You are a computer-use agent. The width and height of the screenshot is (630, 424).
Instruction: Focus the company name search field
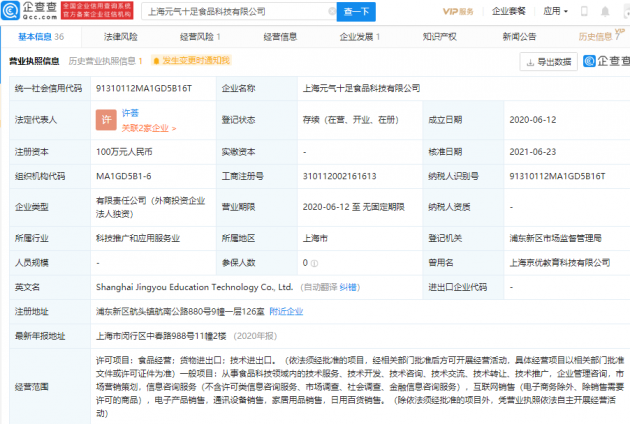237,12
